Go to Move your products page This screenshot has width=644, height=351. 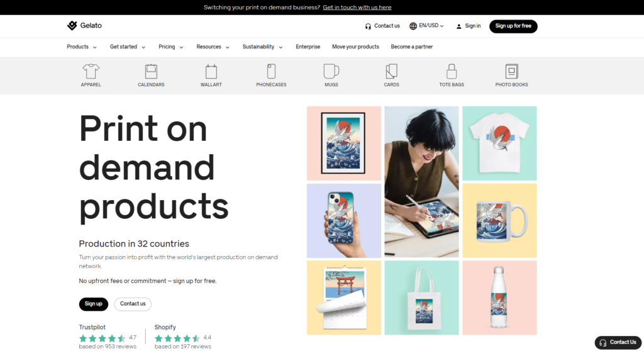pyautogui.click(x=355, y=47)
